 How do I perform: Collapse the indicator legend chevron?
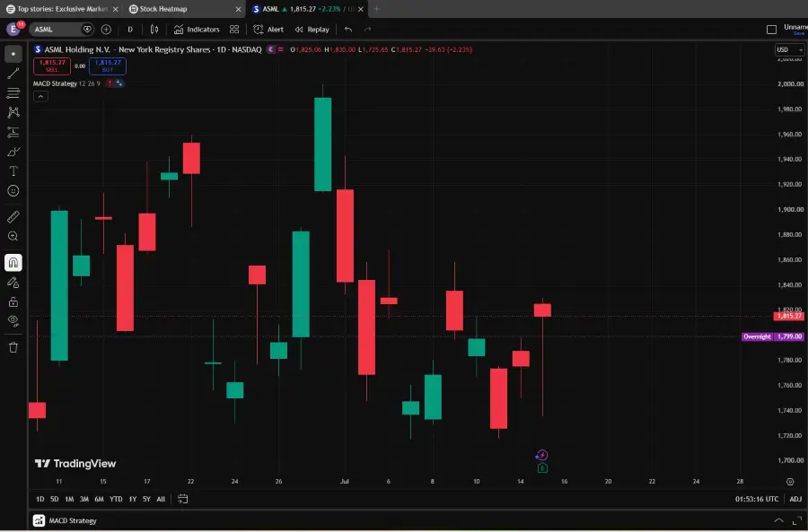(40, 96)
